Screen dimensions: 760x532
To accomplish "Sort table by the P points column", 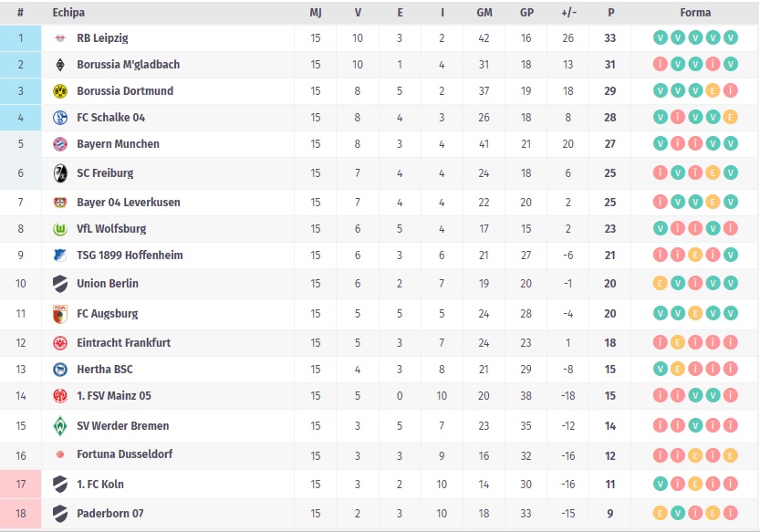I will pos(610,13).
